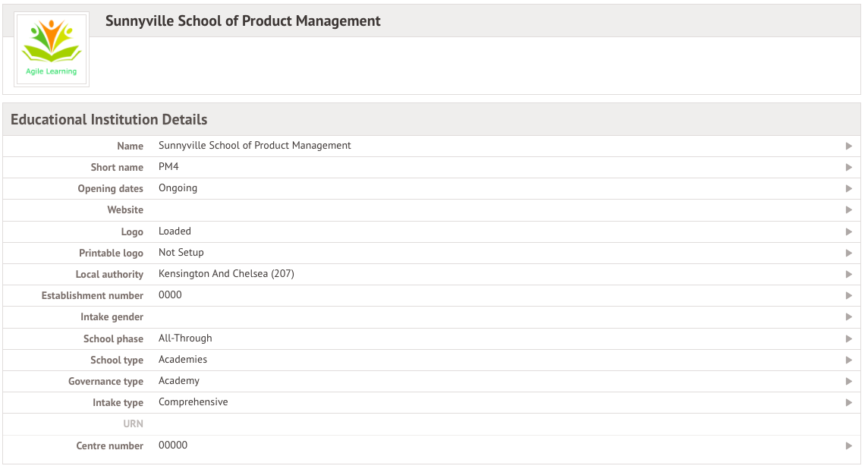Open Short name row arrow
The image size is (868, 469).
[x=848, y=167]
